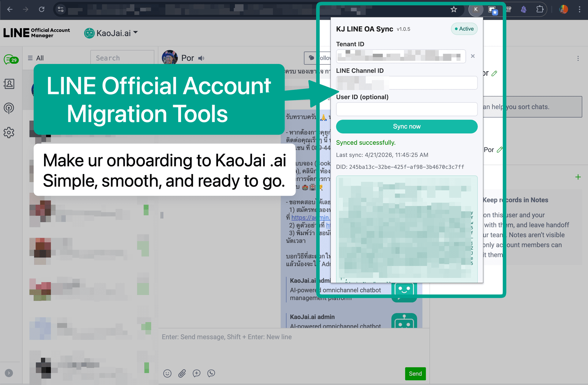Edit the Por nickname with the lower pencil icon
The width and height of the screenshot is (588, 385).
coord(500,150)
